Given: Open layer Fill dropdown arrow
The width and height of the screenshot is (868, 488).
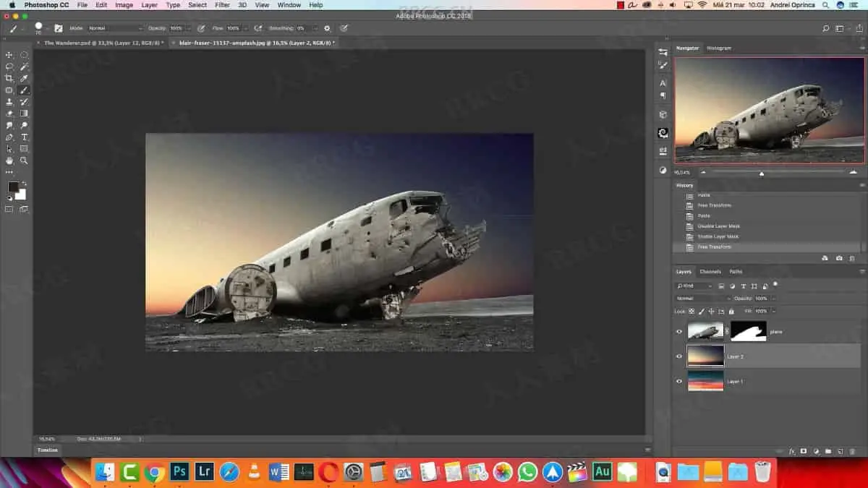Looking at the screenshot, I should [x=773, y=310].
